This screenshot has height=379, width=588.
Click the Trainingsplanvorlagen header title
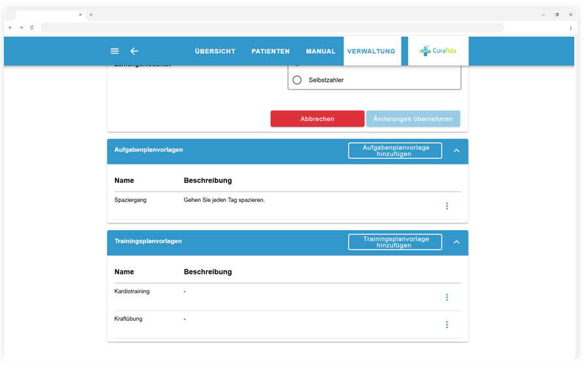148,240
